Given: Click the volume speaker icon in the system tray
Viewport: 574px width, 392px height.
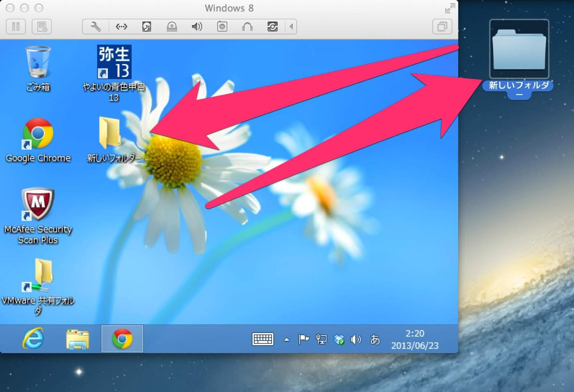Looking at the screenshot, I should 356,340.
